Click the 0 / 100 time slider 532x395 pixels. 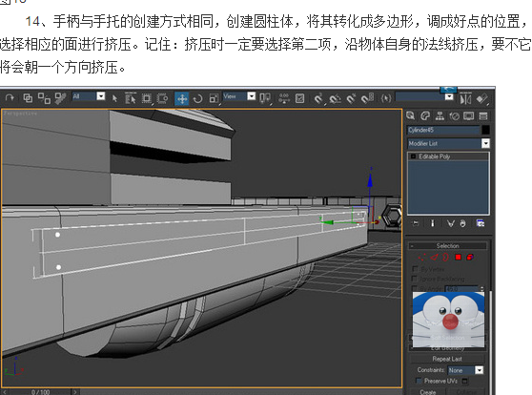[x=40, y=392]
